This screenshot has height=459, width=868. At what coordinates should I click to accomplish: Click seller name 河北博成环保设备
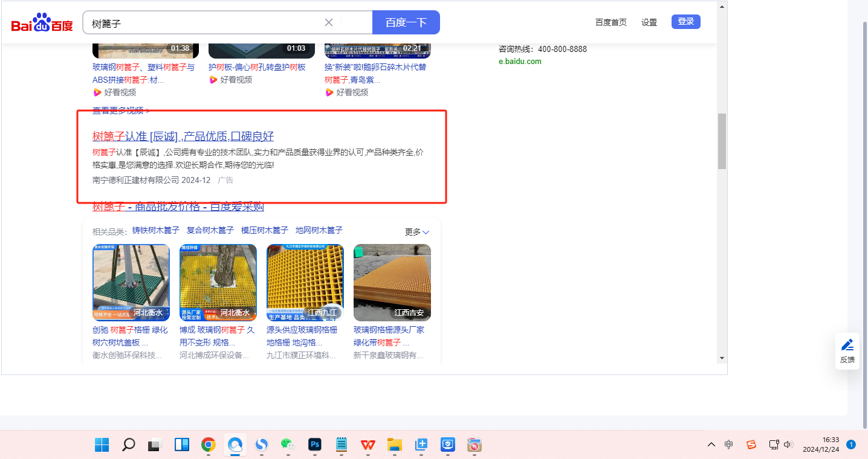[x=215, y=355]
